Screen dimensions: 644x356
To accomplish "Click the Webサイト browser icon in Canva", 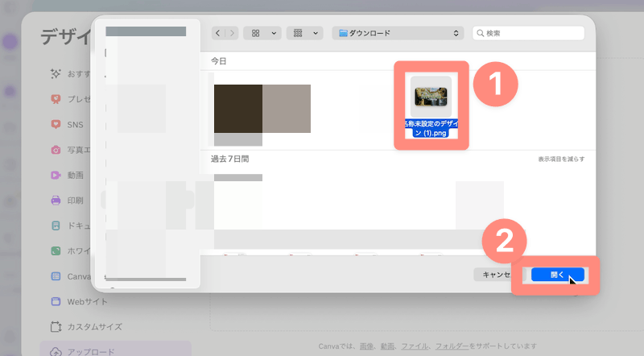I will tap(56, 301).
